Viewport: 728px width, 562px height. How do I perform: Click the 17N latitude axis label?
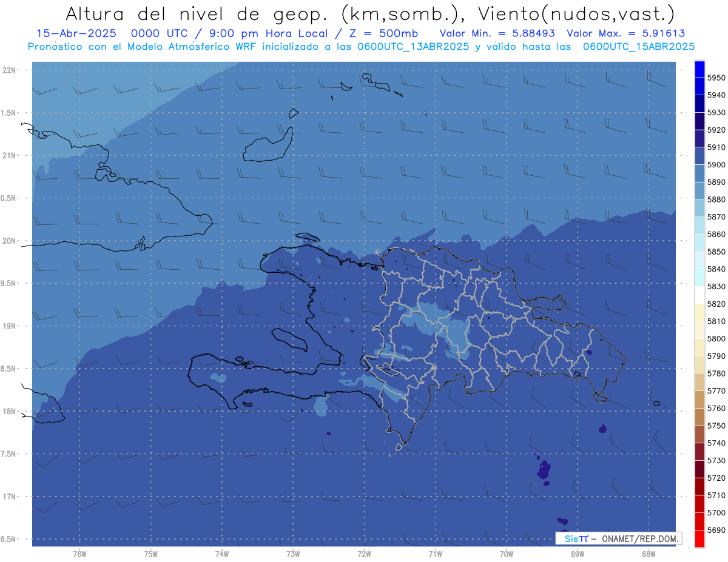pyautogui.click(x=8, y=497)
